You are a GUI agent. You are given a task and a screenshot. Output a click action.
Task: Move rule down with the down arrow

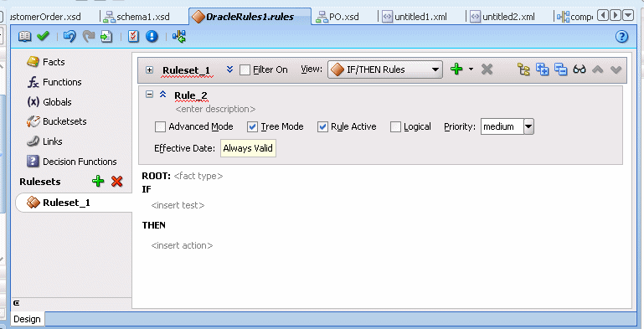[616, 69]
